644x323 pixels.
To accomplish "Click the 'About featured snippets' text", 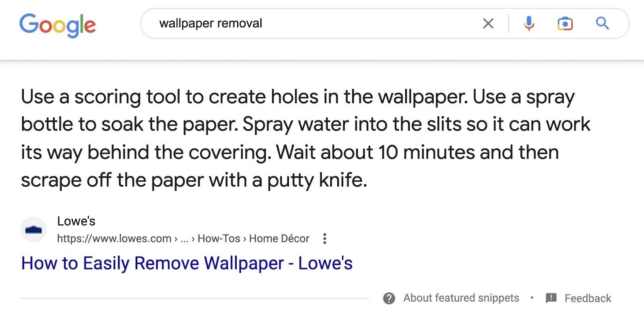I will point(461,298).
